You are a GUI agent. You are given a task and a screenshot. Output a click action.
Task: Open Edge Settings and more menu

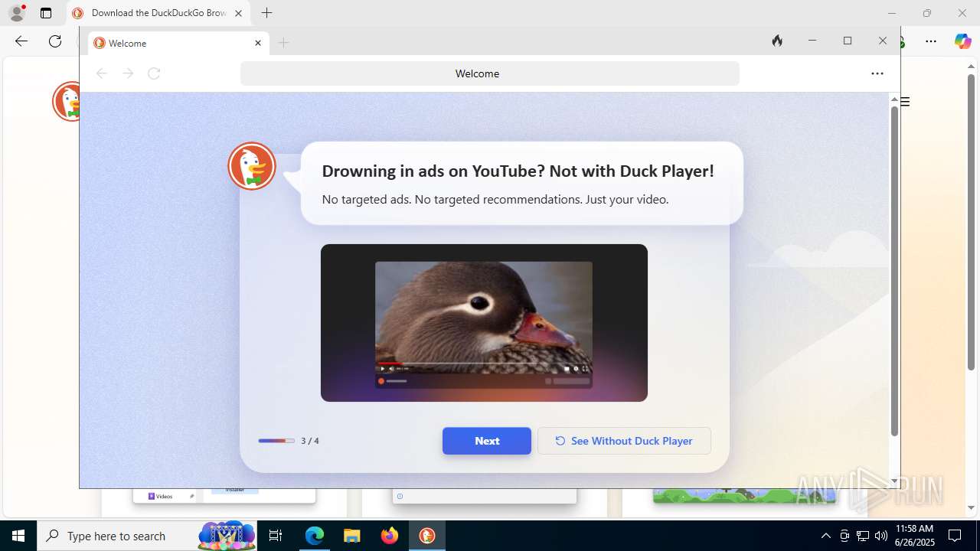coord(931,41)
